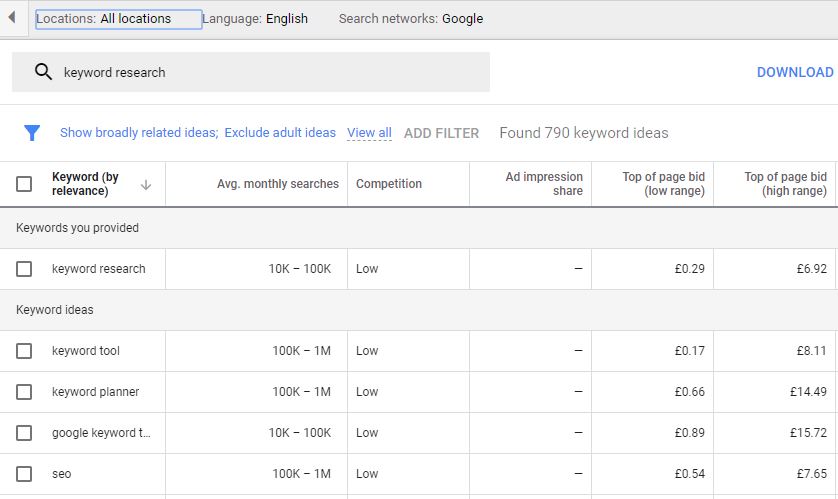
Task: Click the £0.66 low bid value
Action: [689, 392]
